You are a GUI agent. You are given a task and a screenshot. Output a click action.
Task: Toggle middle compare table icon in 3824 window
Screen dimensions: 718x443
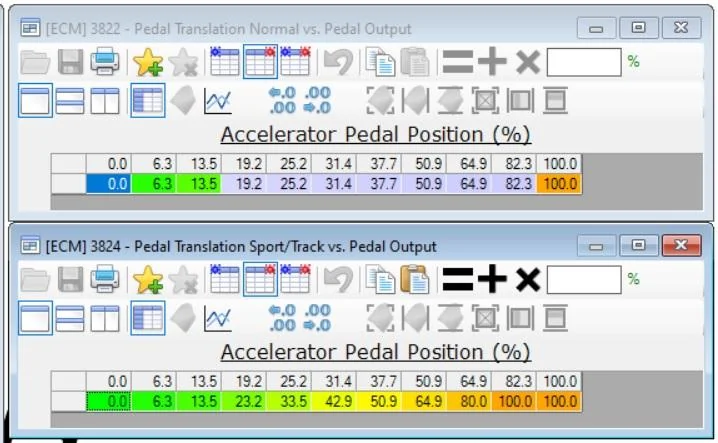pyautogui.click(x=260, y=279)
